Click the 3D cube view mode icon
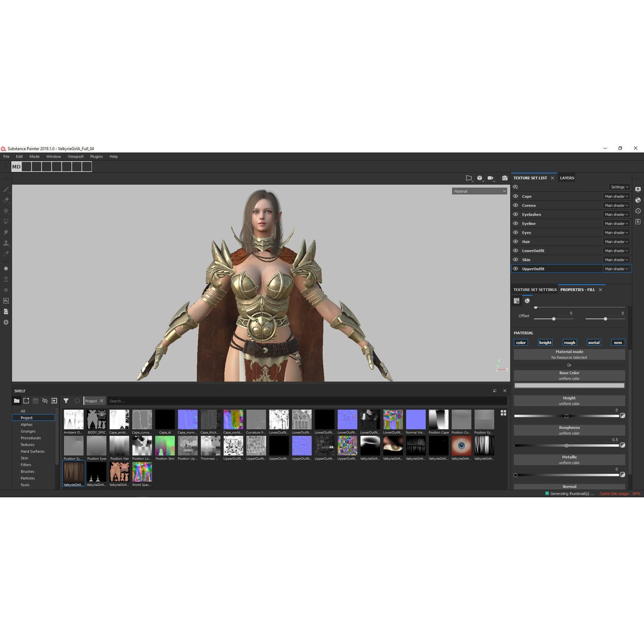This screenshot has height=644, width=644. 479,178
